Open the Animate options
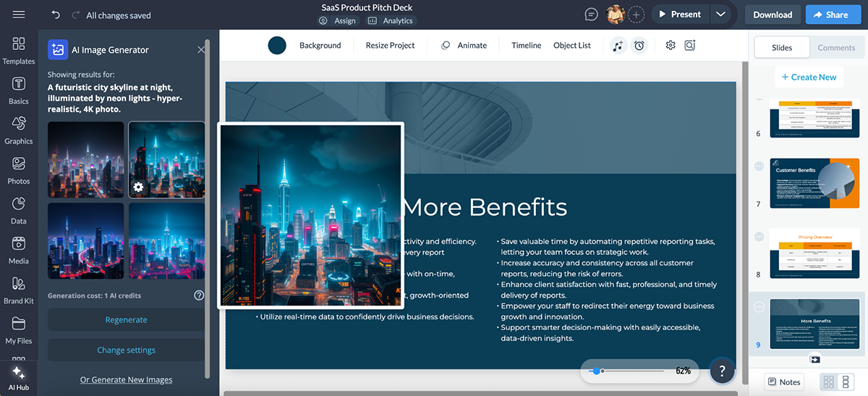868x396 pixels. pos(464,46)
